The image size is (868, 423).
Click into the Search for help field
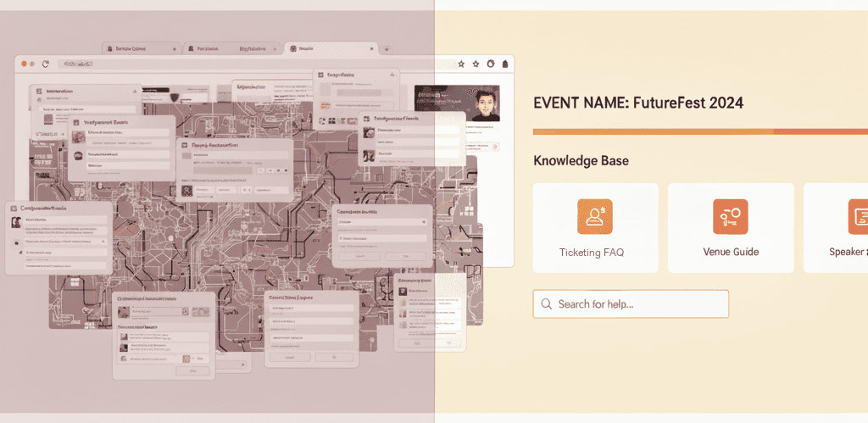click(631, 304)
